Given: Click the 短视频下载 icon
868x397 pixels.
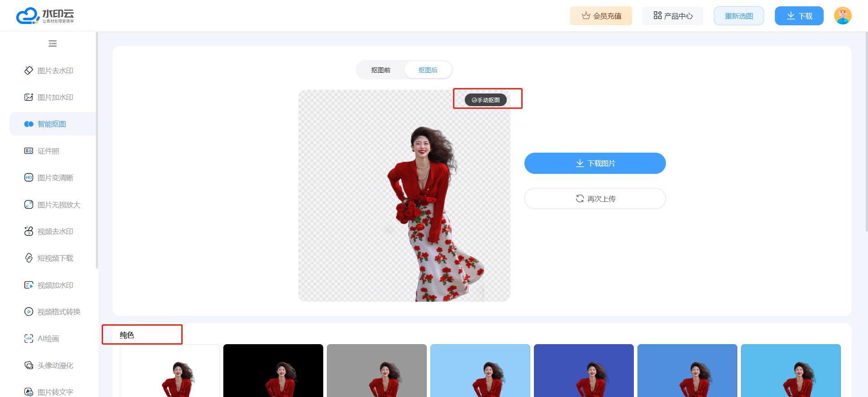Looking at the screenshot, I should point(29,258).
